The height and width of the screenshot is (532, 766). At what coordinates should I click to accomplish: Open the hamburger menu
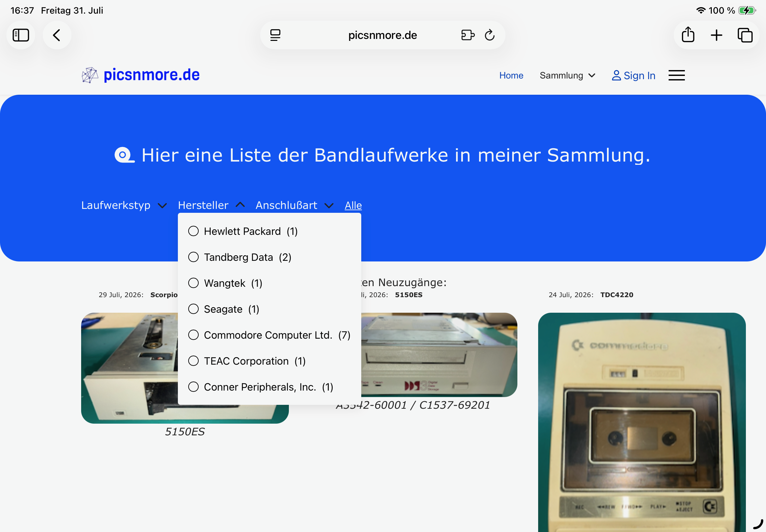[x=677, y=75]
